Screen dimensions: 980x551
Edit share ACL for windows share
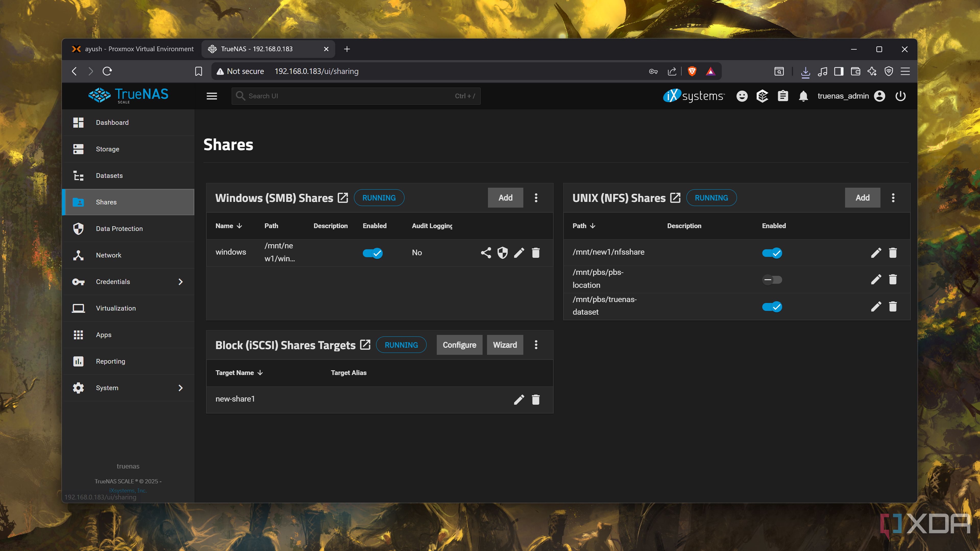tap(486, 253)
